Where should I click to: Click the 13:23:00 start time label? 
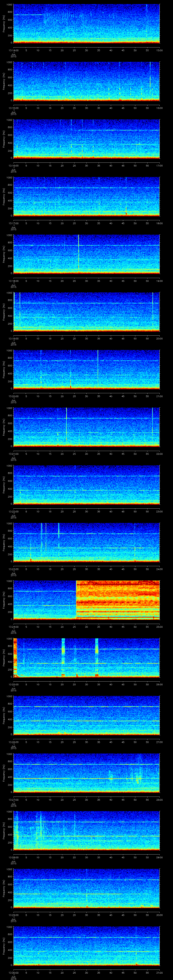13,569
